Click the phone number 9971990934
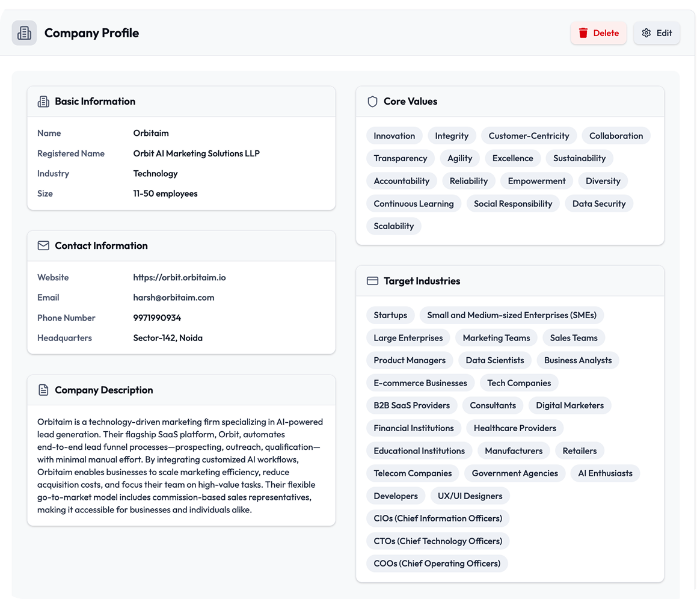 [157, 318]
